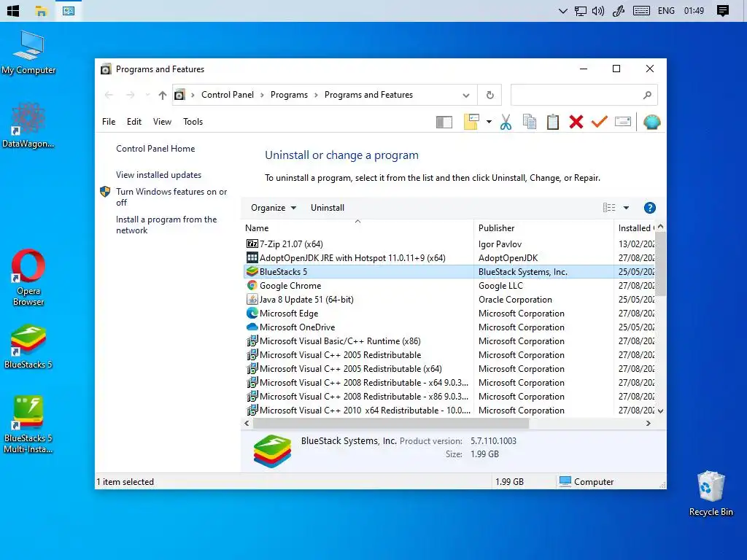The image size is (747, 560).
Task: Open File Explorer from the taskbar
Action: tap(42, 10)
